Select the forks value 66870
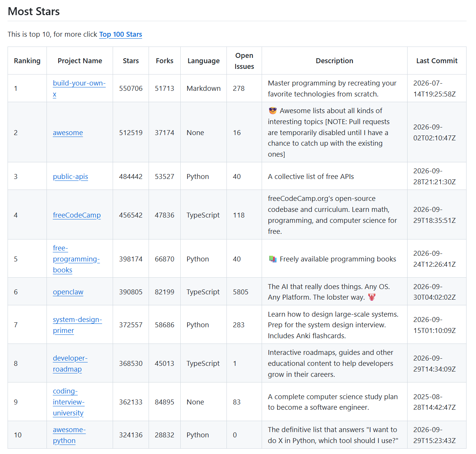476x454 pixels. [164, 259]
